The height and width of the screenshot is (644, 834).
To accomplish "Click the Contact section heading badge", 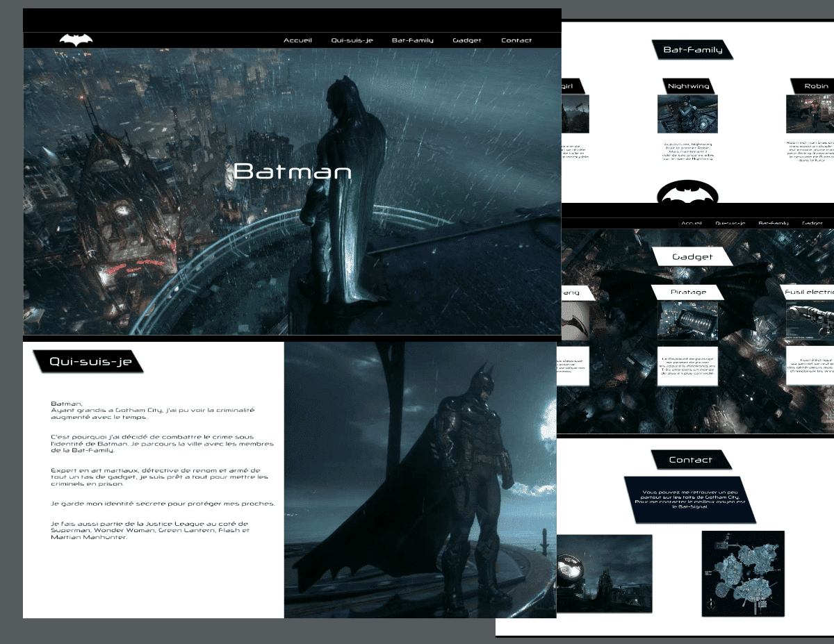I will pyautogui.click(x=691, y=460).
